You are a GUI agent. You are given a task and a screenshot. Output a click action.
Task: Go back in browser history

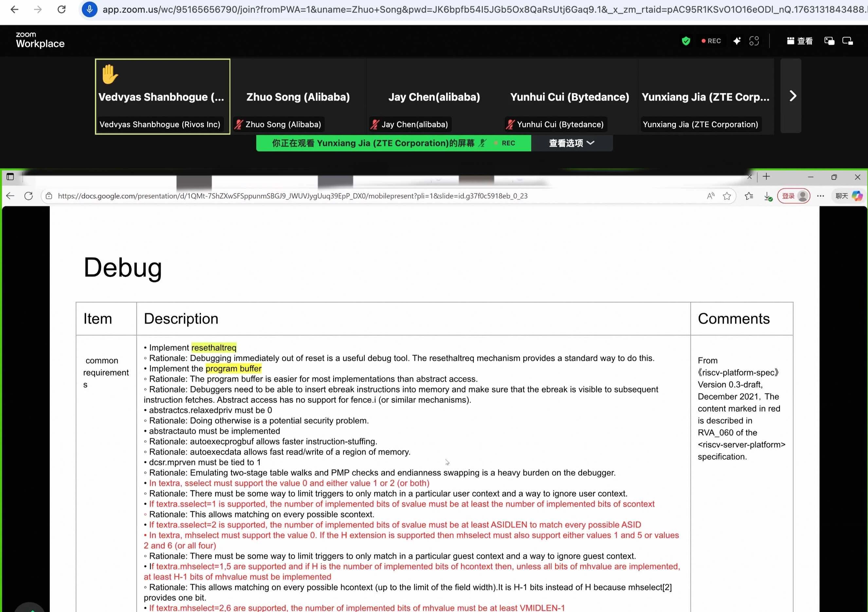tap(14, 9)
